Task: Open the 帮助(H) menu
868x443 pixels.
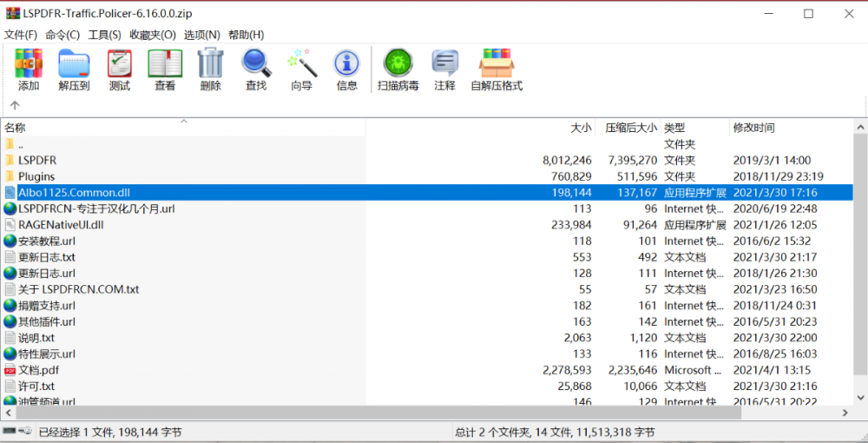Action: pyautogui.click(x=247, y=35)
